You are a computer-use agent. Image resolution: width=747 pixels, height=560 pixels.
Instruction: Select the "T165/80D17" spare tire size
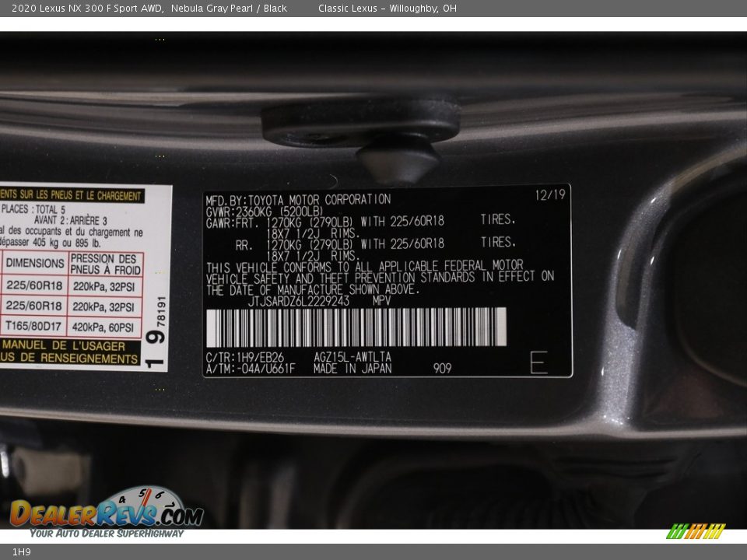click(x=33, y=326)
